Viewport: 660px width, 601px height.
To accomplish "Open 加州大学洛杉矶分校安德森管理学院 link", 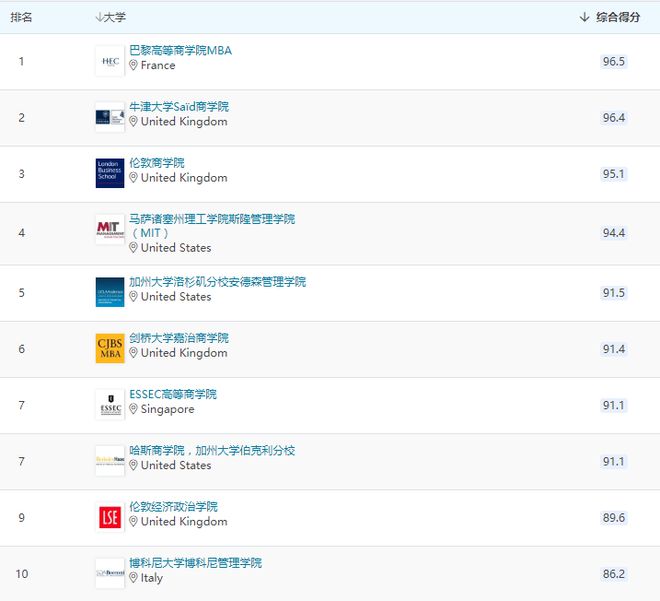I will click(x=217, y=282).
